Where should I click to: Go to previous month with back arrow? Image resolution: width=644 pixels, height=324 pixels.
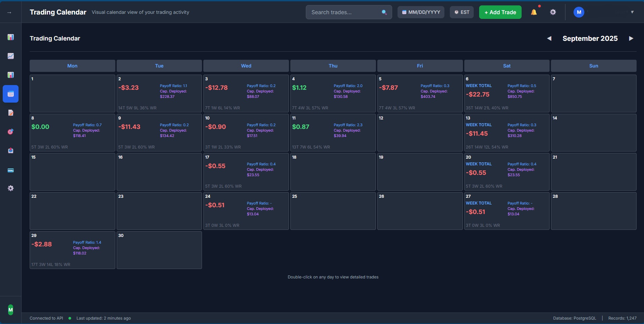549,38
